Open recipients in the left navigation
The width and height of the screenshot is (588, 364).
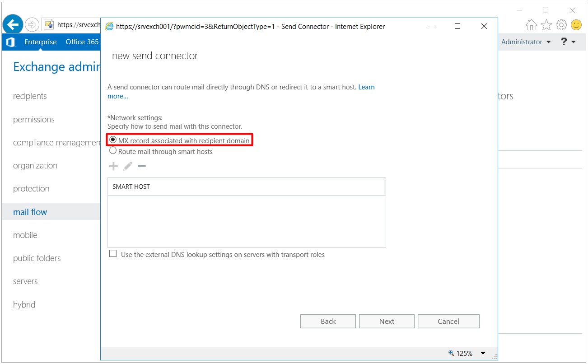30,96
